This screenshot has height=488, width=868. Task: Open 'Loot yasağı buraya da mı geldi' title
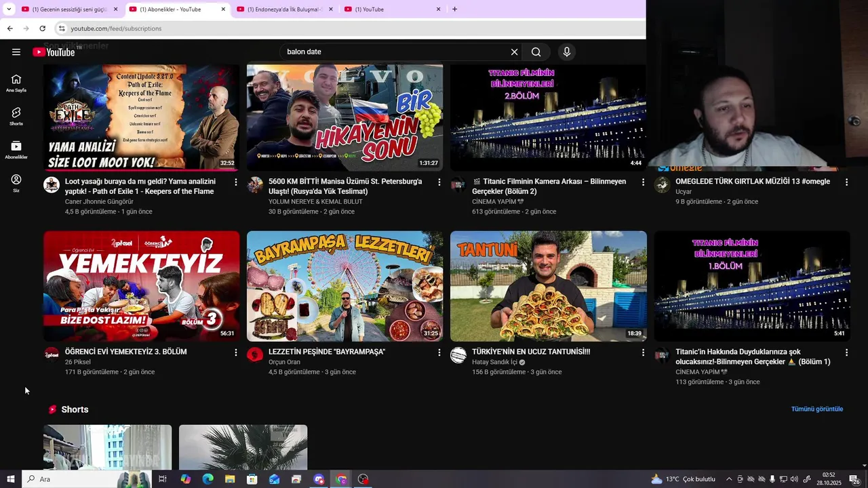point(140,186)
